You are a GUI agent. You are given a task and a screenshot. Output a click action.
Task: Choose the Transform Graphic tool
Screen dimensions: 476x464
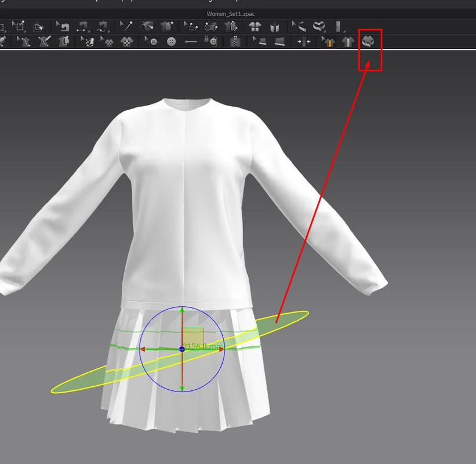(x=107, y=41)
